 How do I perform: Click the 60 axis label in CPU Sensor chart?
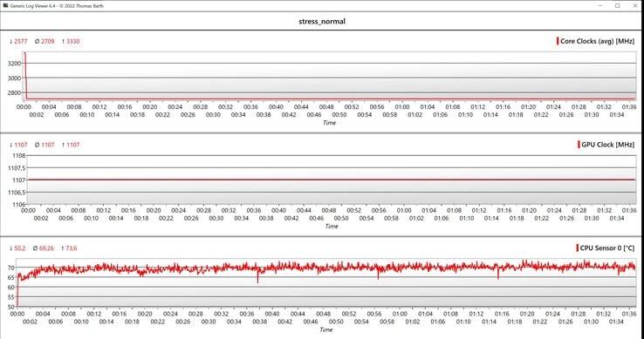10,288
